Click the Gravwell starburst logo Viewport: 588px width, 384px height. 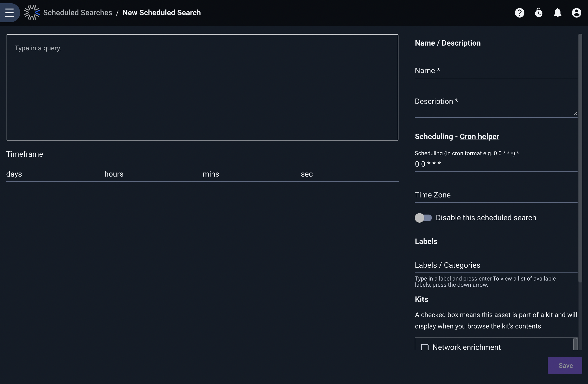point(32,13)
